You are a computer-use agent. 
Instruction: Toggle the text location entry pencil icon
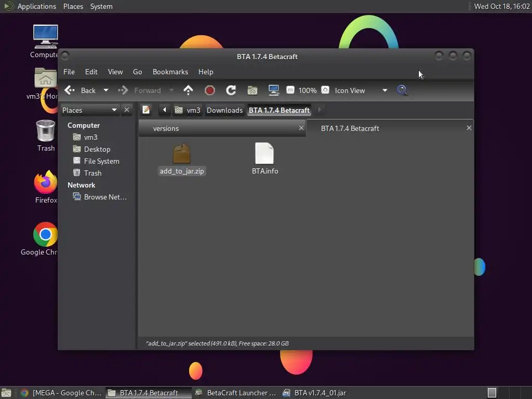146,110
